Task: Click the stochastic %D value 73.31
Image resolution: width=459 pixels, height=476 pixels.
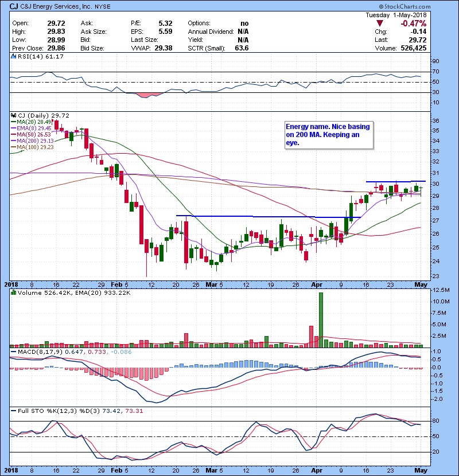Action: (134, 411)
